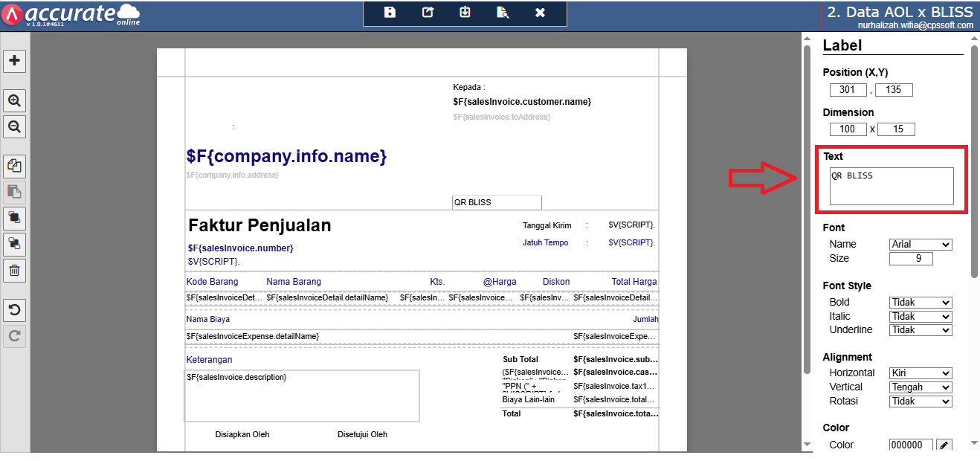Select the Disetujui Oleh label
980x461 pixels.
click(x=362, y=434)
